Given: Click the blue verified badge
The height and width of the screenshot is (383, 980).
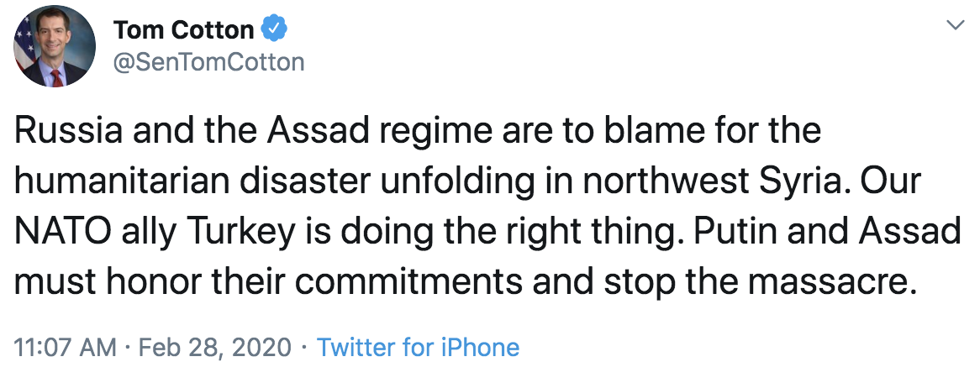Looking at the screenshot, I should pyautogui.click(x=274, y=29).
